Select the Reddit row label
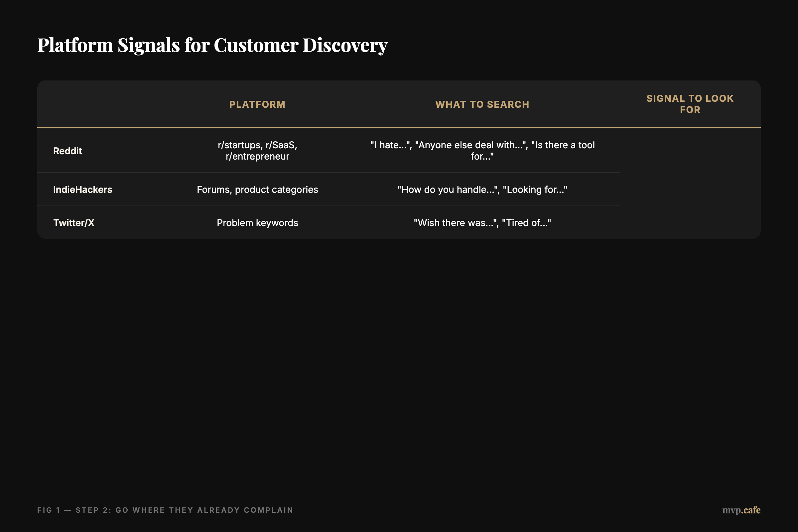 click(x=67, y=151)
